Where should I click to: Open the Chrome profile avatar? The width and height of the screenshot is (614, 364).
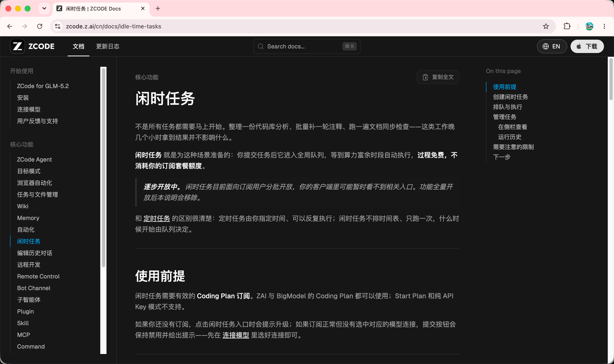click(x=589, y=26)
